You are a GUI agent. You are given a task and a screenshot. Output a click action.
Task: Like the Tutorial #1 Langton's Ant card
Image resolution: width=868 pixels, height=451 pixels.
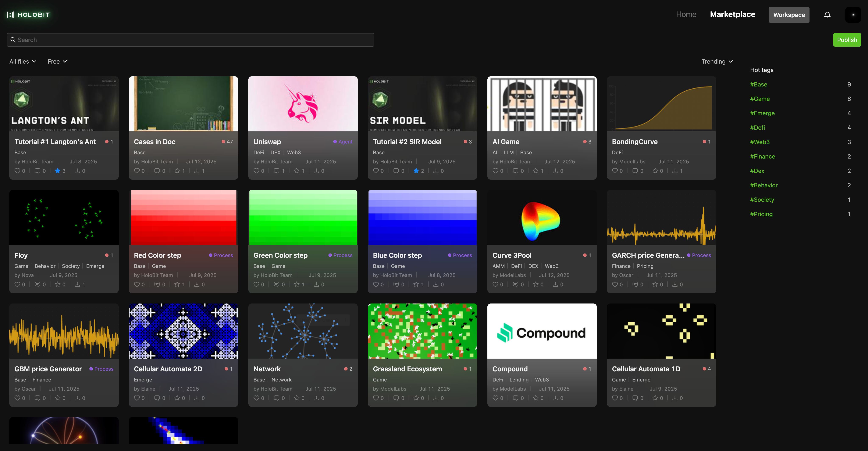17,171
